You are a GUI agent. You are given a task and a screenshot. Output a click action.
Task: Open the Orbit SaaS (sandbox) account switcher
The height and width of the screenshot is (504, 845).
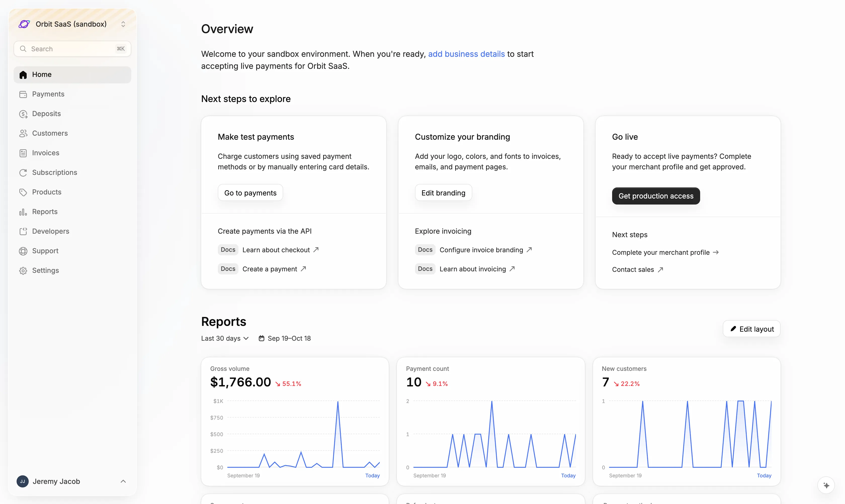coord(72,24)
